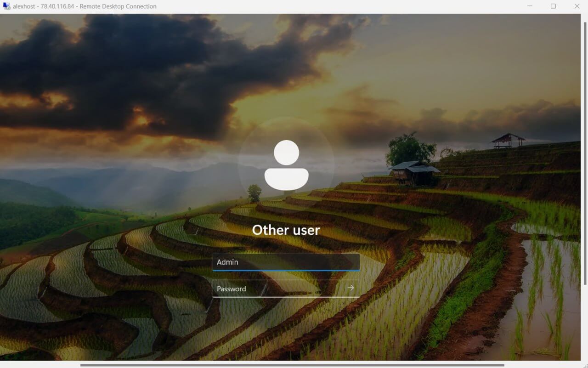Click the 'Other user' label
The height and width of the screenshot is (368, 588).
pos(286,230)
